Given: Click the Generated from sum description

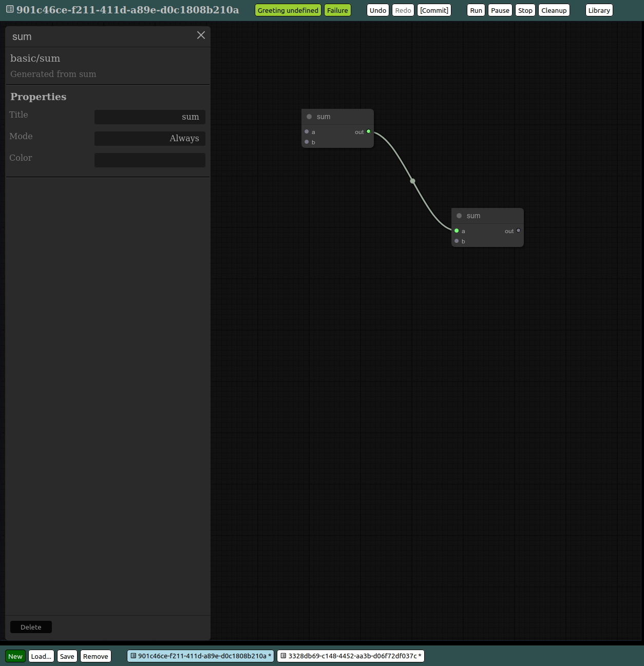Looking at the screenshot, I should (x=53, y=74).
